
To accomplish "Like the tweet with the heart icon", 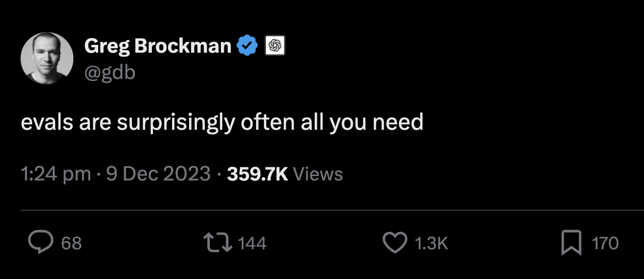I will [394, 243].
